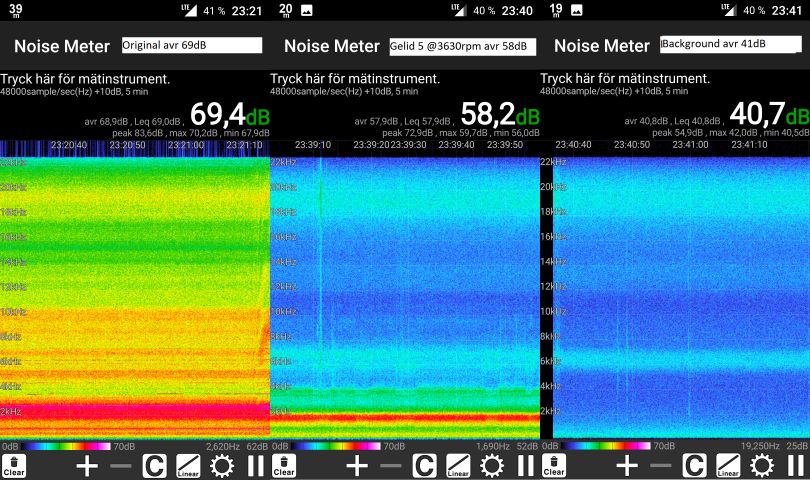Clear the recording in the Background 41dB panel
Viewport: 810px width, 480px height.
click(554, 466)
